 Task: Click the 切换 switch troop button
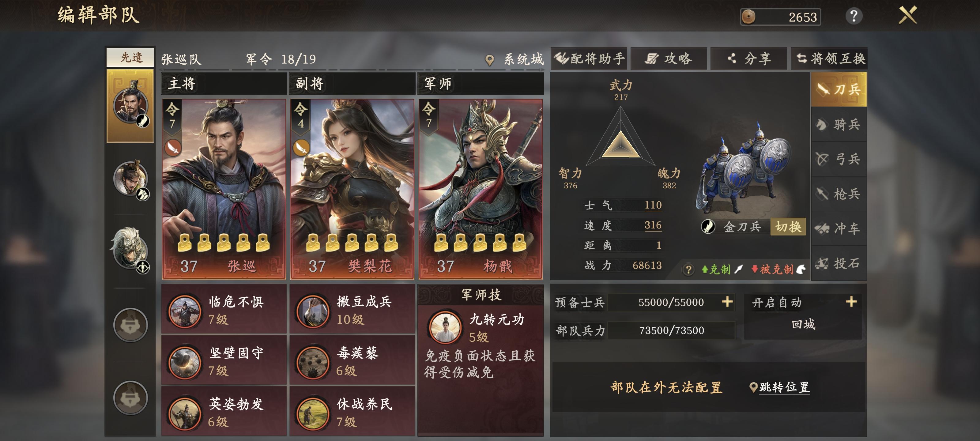pyautogui.click(x=788, y=227)
